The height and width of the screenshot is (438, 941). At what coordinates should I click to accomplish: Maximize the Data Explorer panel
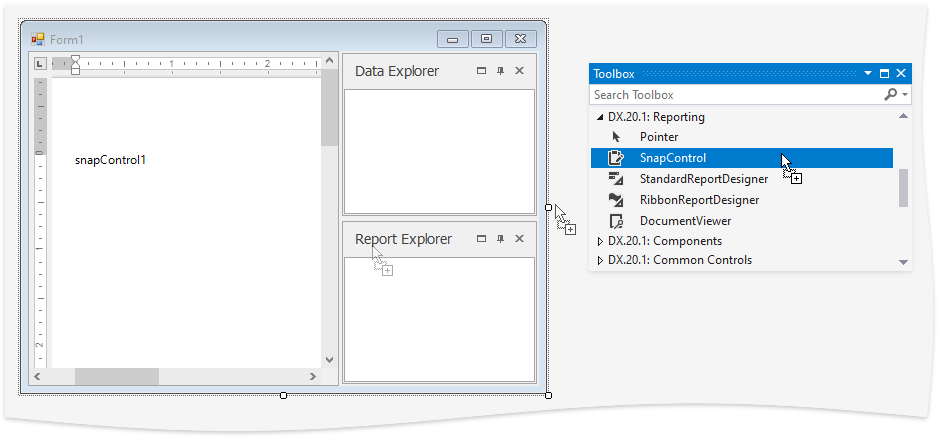[x=481, y=71]
